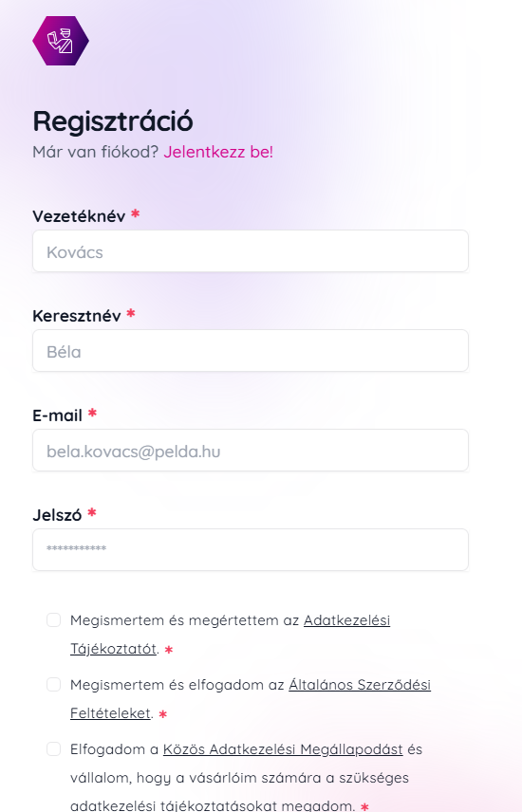Enable the Általános Szerződési Feltételek acceptance checkbox
522x812 pixels.
[x=53, y=685]
